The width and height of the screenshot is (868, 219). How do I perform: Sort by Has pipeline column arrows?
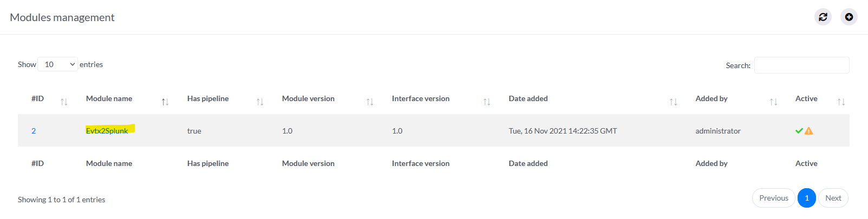click(260, 102)
